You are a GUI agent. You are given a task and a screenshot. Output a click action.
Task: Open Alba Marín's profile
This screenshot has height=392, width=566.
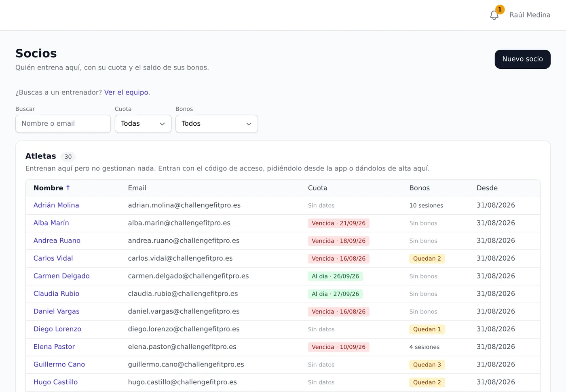click(x=51, y=223)
